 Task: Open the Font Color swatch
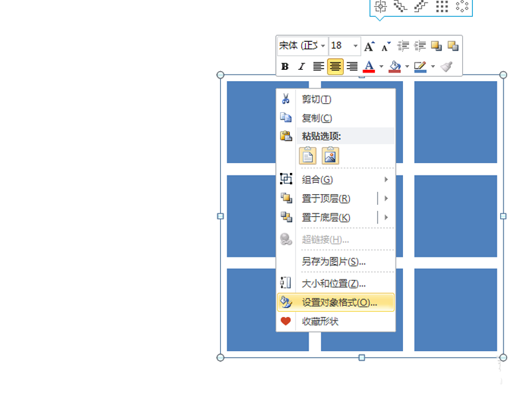[370, 66]
